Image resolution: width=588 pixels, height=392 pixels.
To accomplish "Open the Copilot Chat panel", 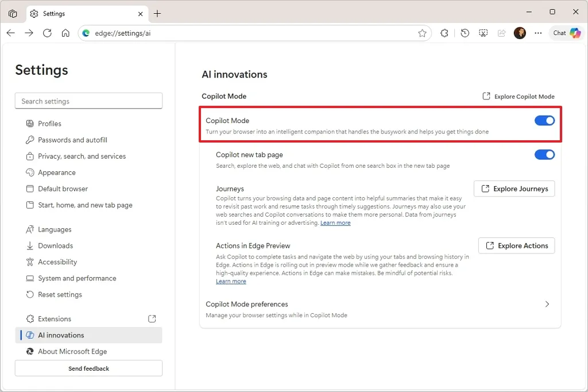I will [x=565, y=33].
